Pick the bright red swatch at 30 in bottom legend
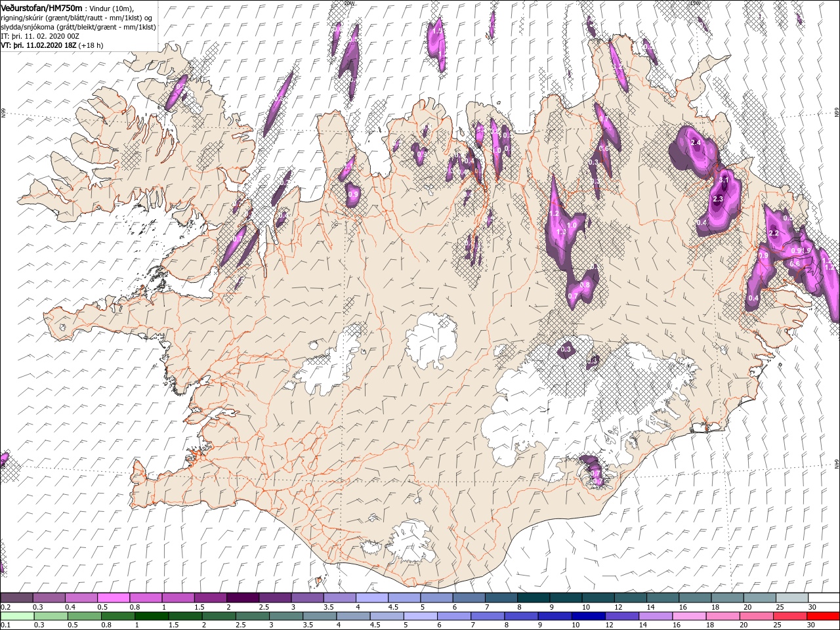 (x=824, y=616)
